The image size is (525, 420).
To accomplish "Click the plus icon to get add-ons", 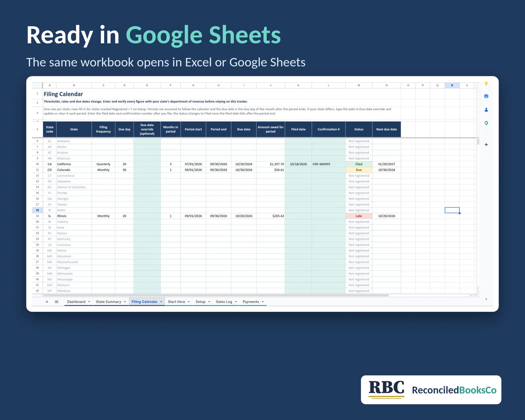I will [486, 144].
